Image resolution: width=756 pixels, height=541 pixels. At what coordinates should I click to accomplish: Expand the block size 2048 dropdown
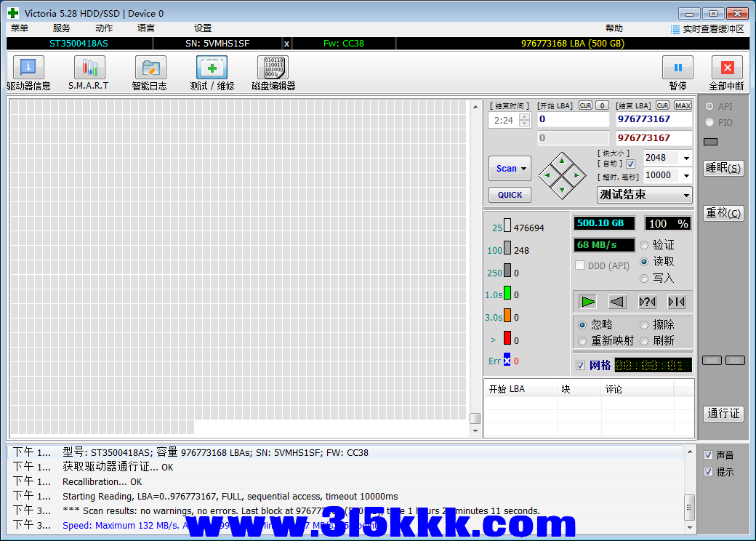685,158
